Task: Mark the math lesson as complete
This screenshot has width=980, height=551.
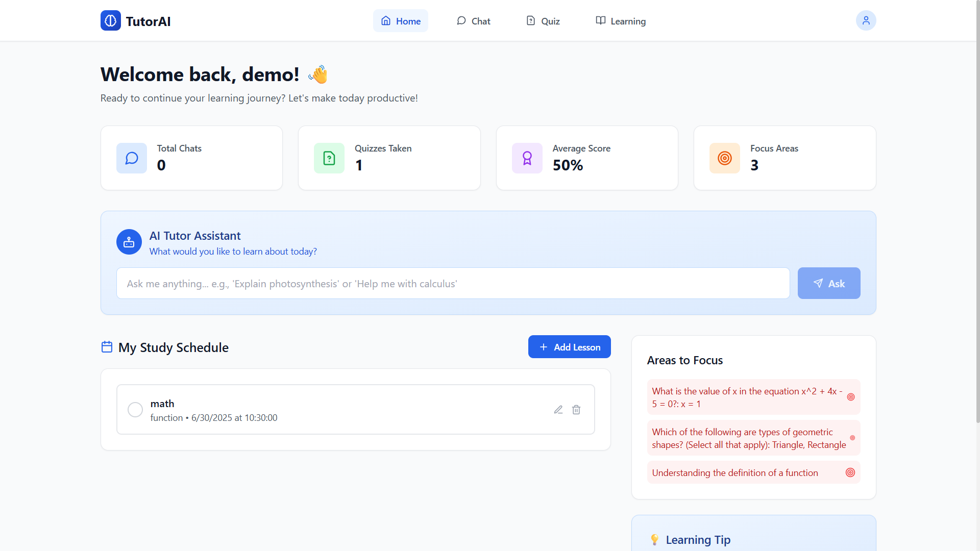Action: point(135,410)
